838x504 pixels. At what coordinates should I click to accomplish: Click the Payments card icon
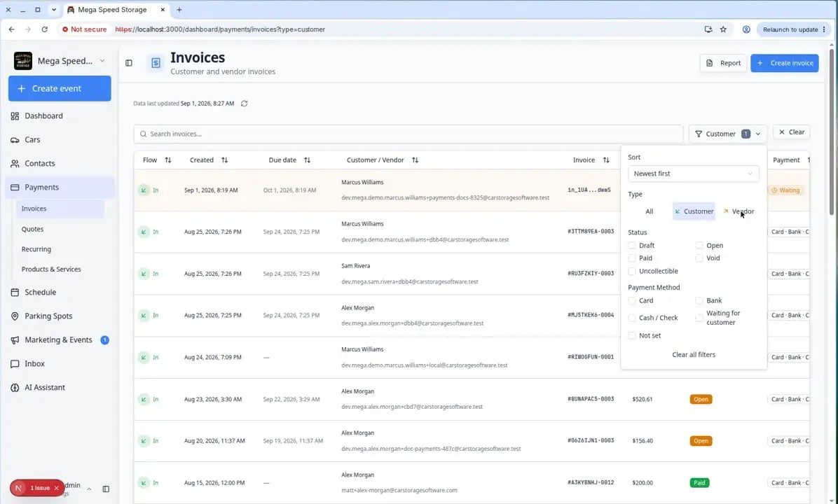click(15, 188)
